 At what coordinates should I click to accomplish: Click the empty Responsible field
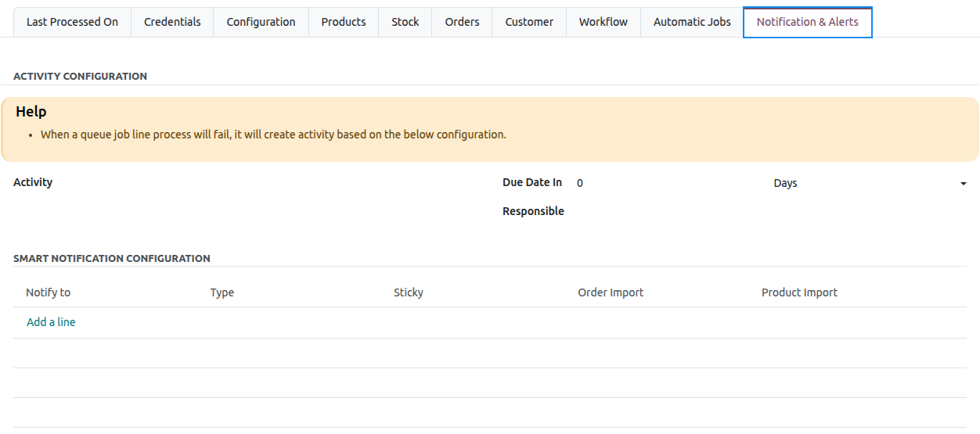[772, 211]
